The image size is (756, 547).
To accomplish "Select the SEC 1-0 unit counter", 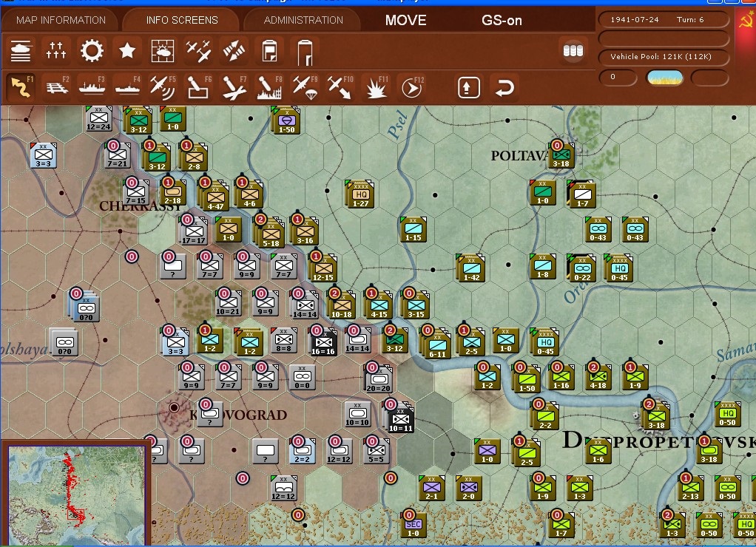I will click(x=414, y=524).
